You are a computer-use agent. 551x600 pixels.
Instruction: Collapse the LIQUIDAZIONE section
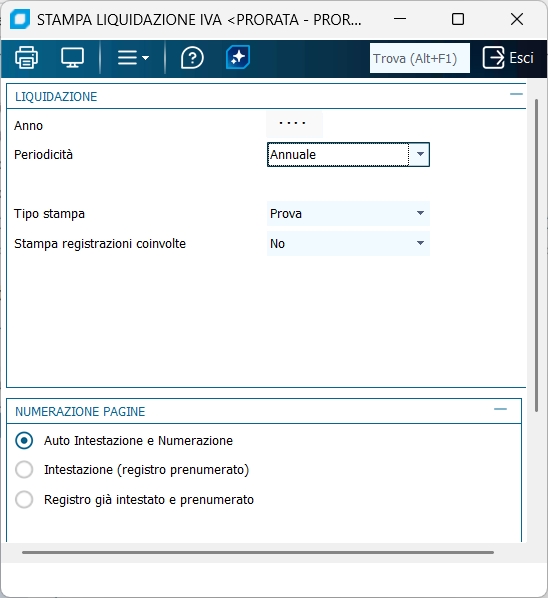coord(516,94)
